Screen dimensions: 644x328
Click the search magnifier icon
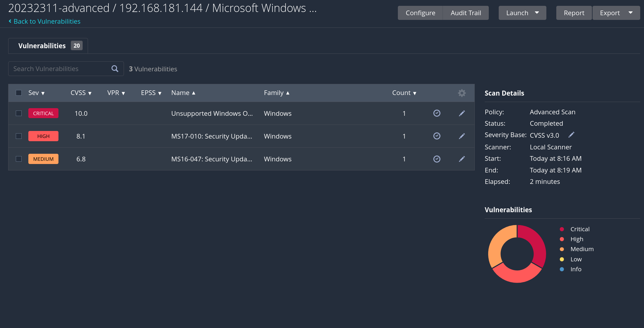[x=115, y=69]
